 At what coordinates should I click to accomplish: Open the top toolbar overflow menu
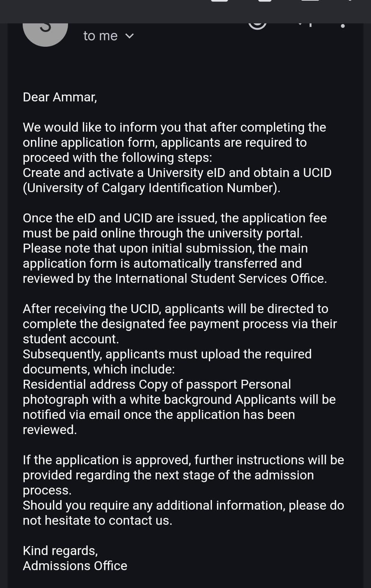[350, 1]
